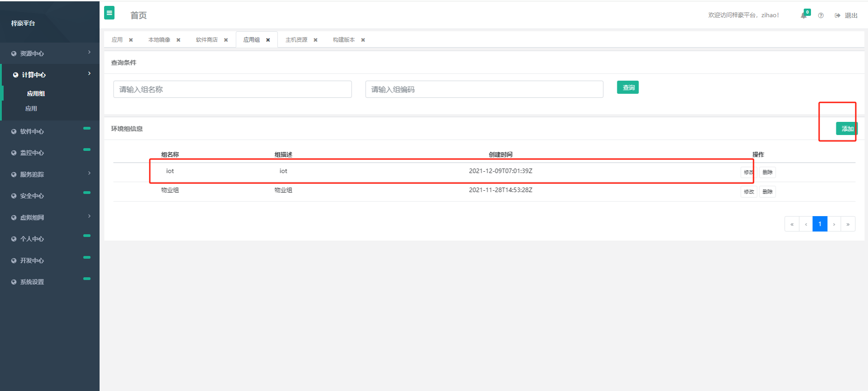Click 删除 for the iot row
The image size is (868, 391).
[768, 173]
